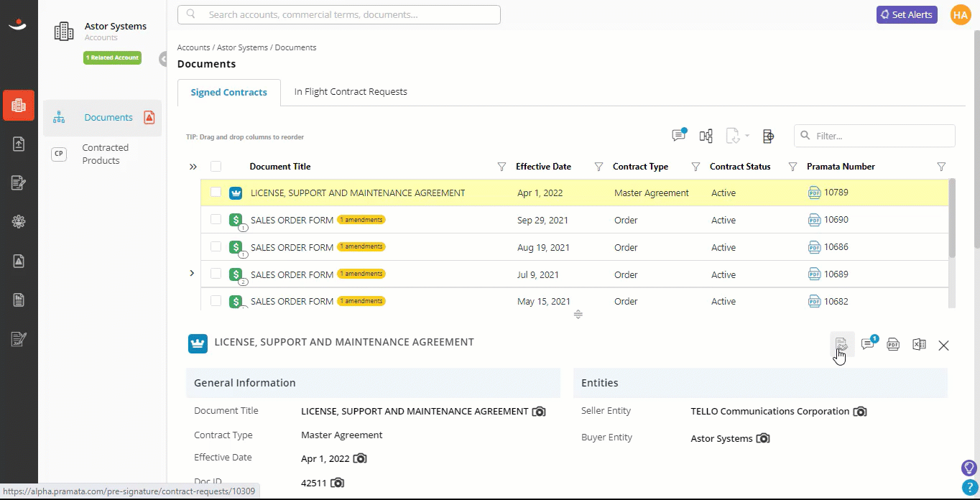Open the 1 Related Account badge
Image resolution: width=980 pixels, height=500 pixels.
(x=112, y=57)
